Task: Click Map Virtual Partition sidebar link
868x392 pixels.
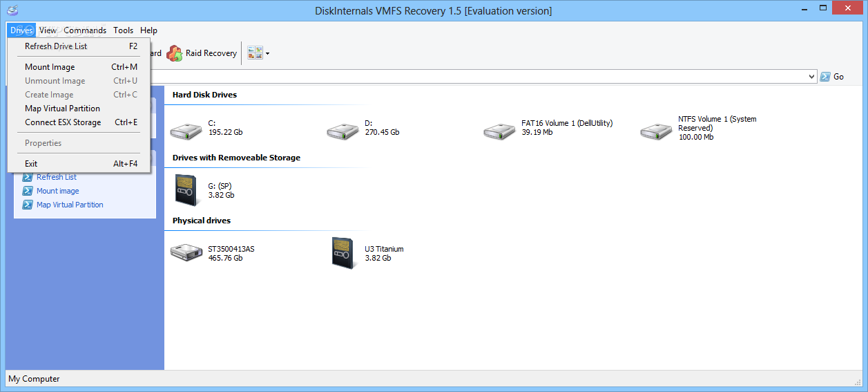Action: point(70,205)
